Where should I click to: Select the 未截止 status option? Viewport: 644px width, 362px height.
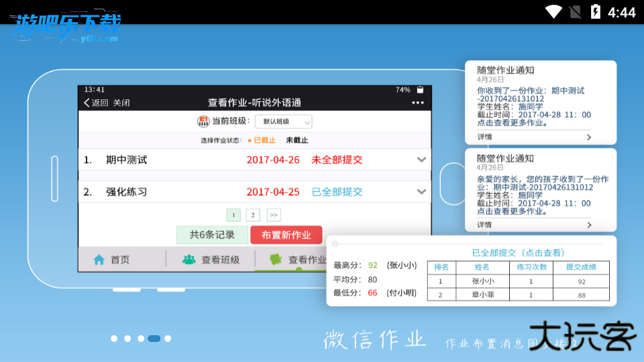pyautogui.click(x=297, y=140)
